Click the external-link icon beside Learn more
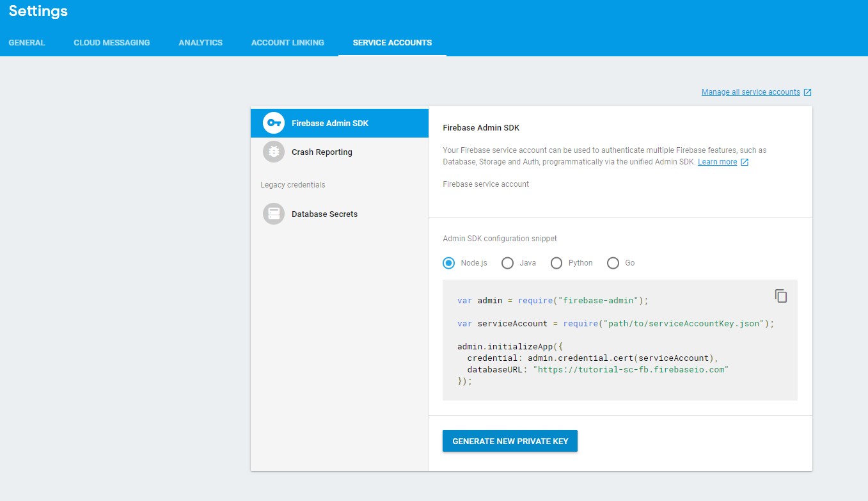This screenshot has width=868, height=501. coord(744,162)
